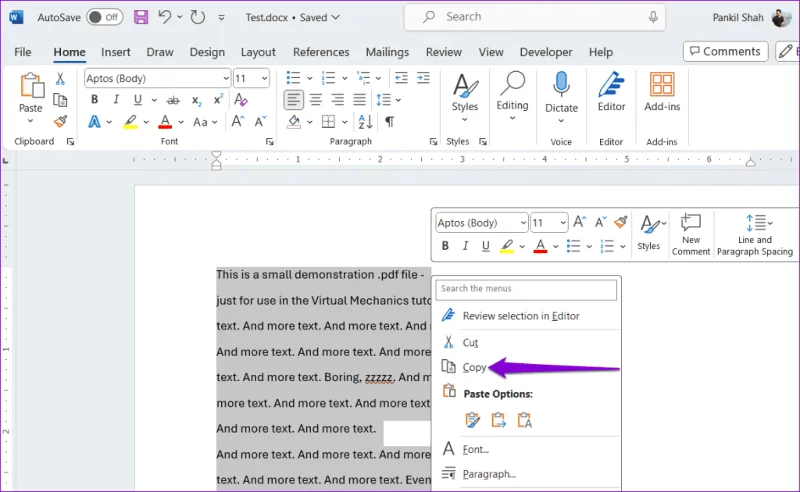Click the ribbon Copy icon in Clipboard group
Screen dimensions: 800x492
coord(60,100)
